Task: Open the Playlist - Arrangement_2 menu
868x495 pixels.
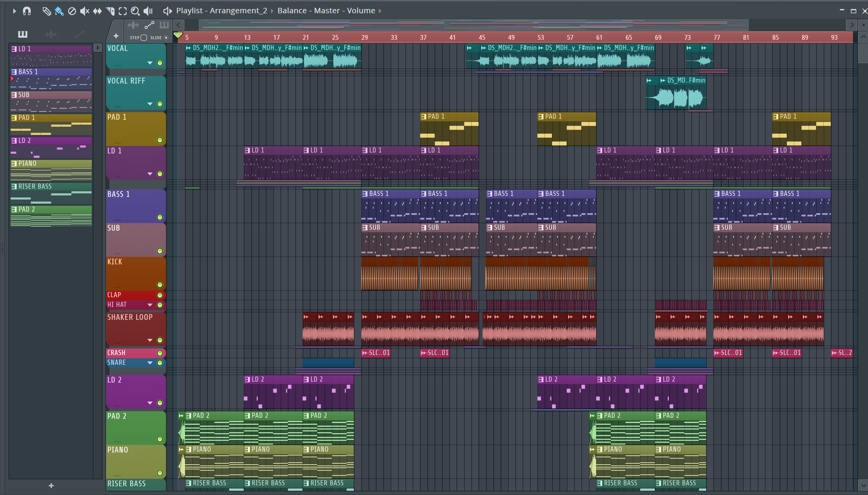Action: (x=222, y=11)
